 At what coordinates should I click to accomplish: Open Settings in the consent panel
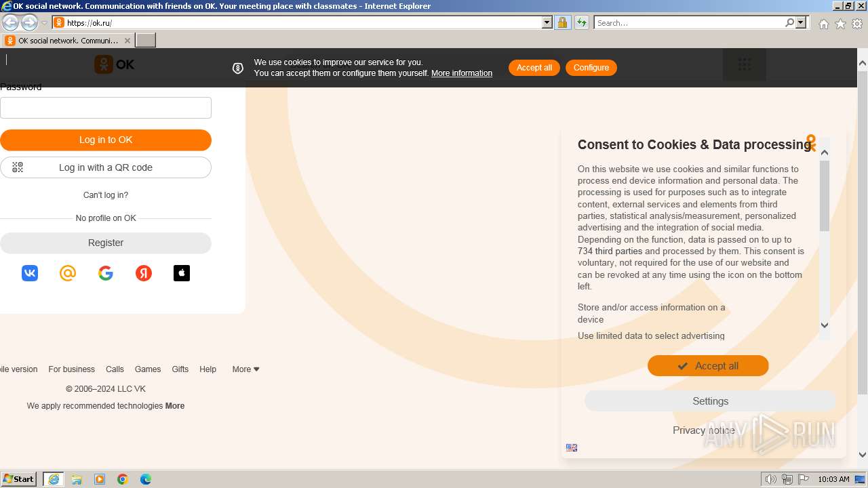tap(710, 401)
